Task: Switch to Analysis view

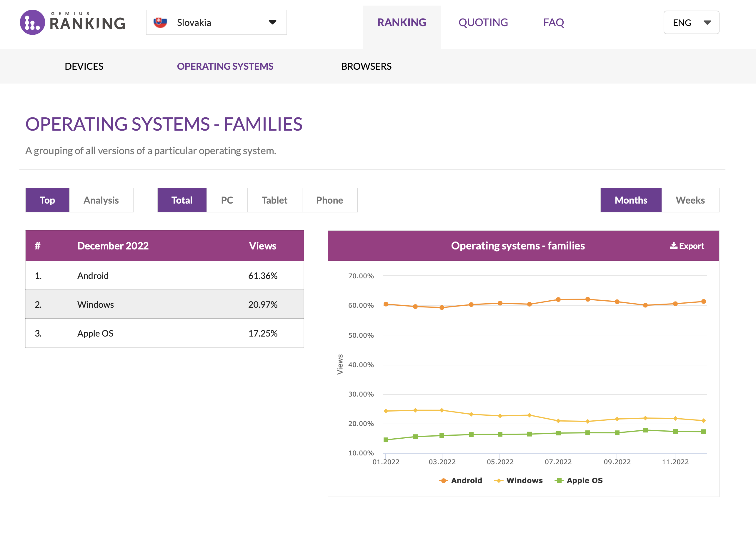Action: point(101,200)
